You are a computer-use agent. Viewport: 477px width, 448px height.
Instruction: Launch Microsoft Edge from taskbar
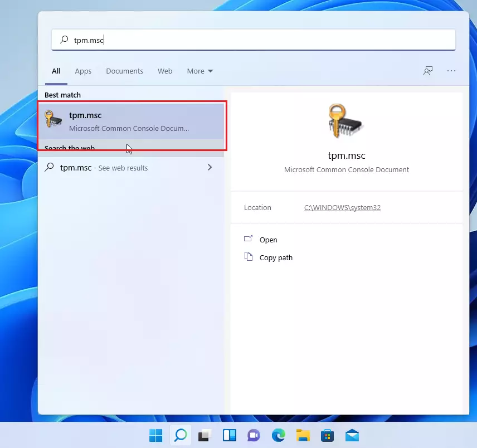pyautogui.click(x=279, y=436)
